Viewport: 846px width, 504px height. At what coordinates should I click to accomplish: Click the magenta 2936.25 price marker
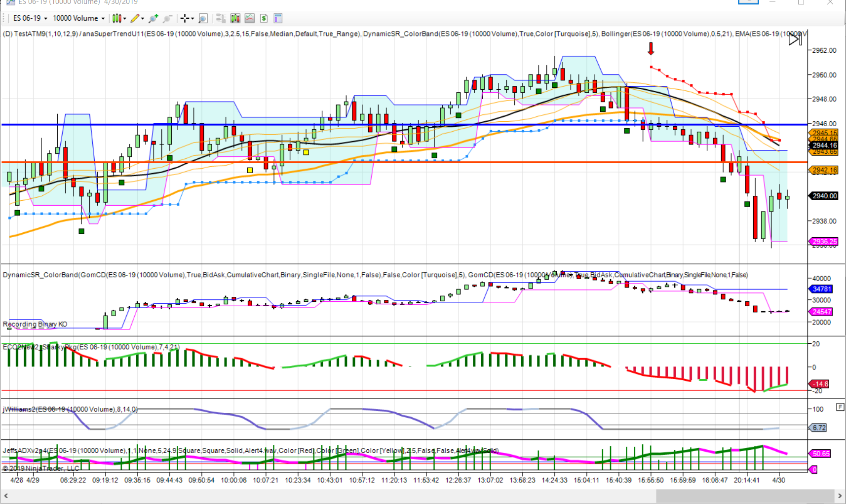click(824, 242)
